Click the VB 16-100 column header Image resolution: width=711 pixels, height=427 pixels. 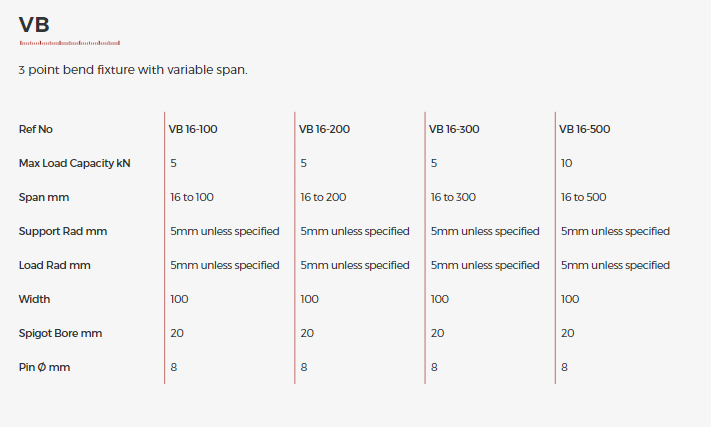click(x=193, y=129)
